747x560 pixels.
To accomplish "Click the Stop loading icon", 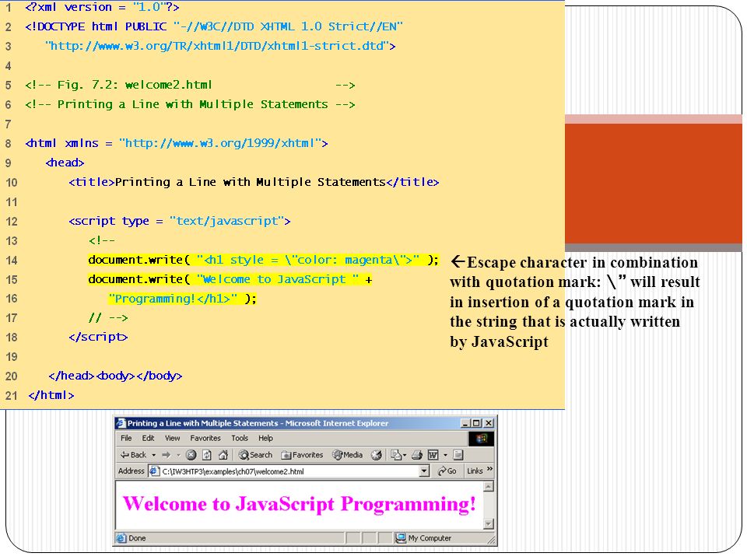I will [x=191, y=455].
